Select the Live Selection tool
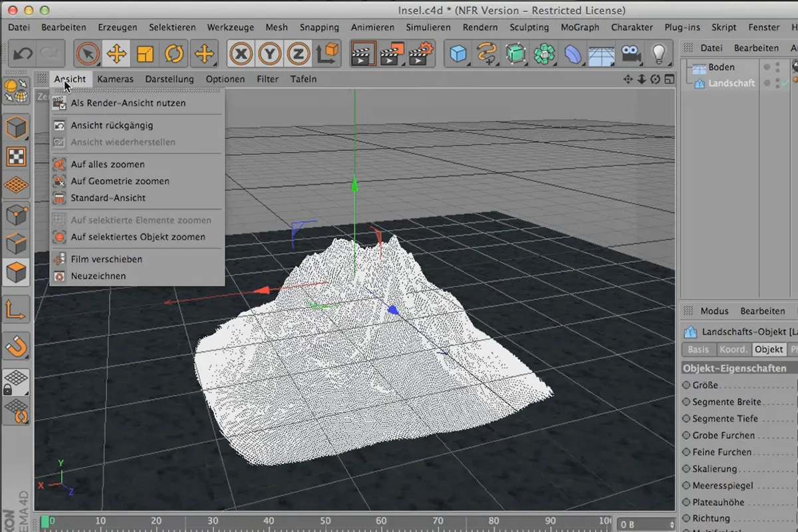The image size is (798, 532). [x=87, y=54]
